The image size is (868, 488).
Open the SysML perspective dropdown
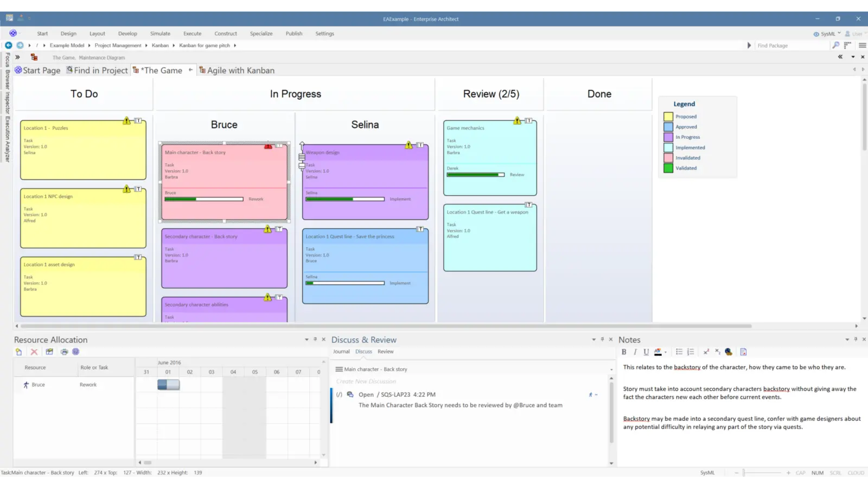[x=827, y=33]
